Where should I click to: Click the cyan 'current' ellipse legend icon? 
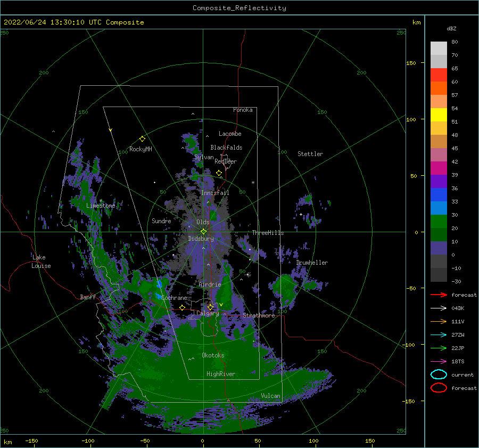(439, 374)
